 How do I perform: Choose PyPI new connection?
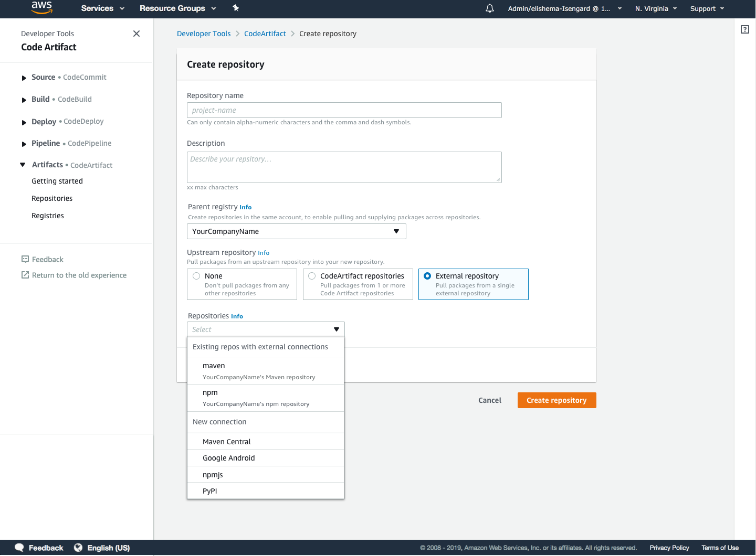pyautogui.click(x=266, y=491)
